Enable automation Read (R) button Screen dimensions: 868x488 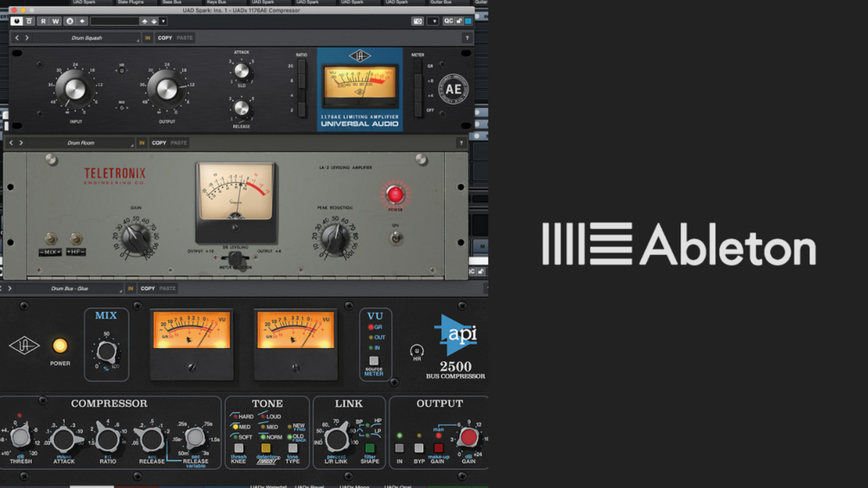tap(43, 21)
